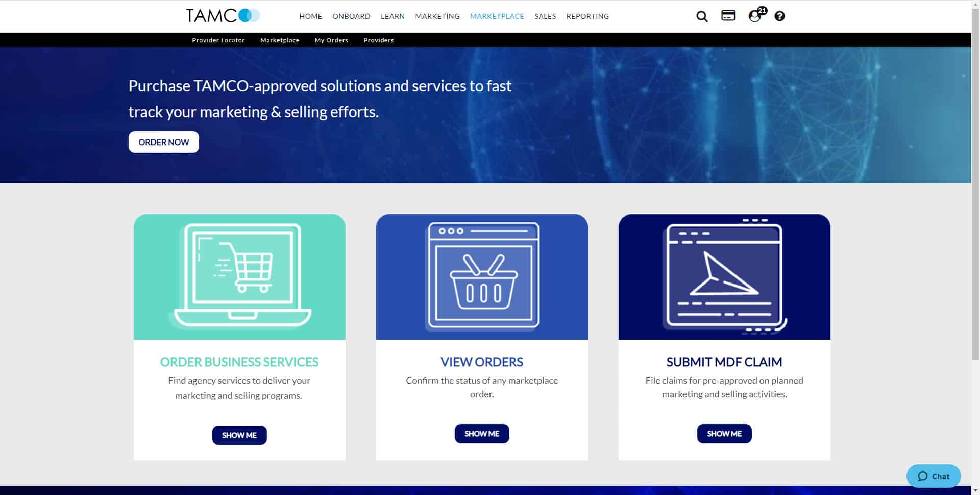
Task: Select the Reporting menu item
Action: tap(587, 16)
